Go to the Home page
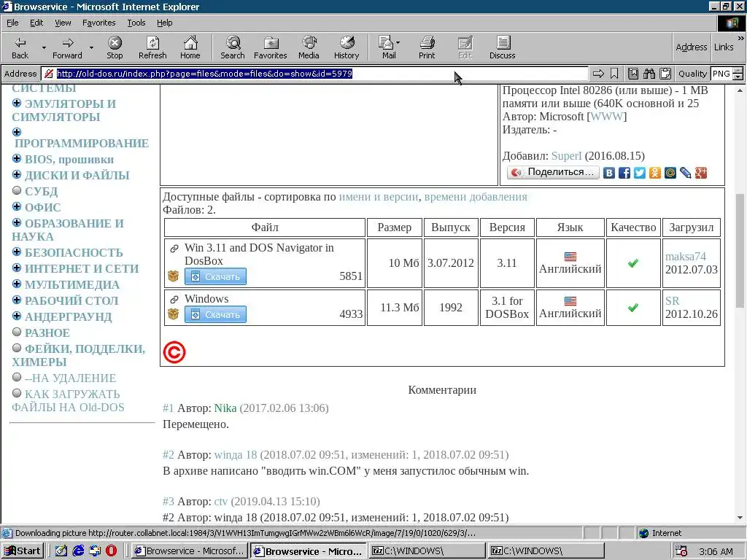 [190, 47]
